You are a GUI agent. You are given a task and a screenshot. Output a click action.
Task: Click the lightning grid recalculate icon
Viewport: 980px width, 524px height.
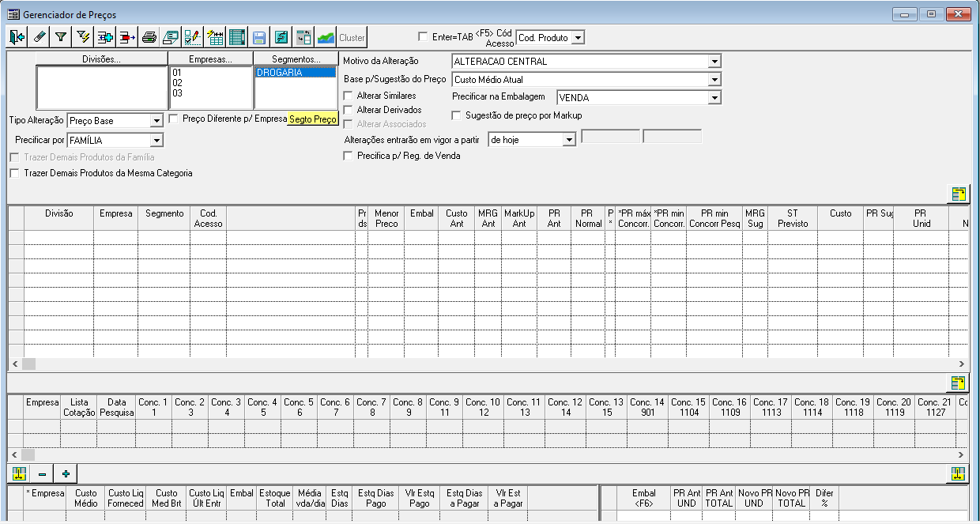[214, 37]
